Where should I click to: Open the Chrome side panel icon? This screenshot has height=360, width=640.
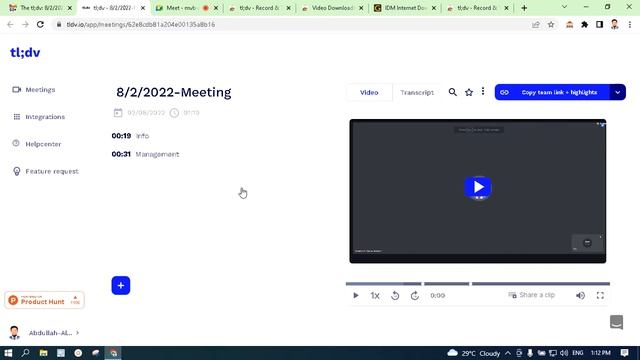click(599, 24)
